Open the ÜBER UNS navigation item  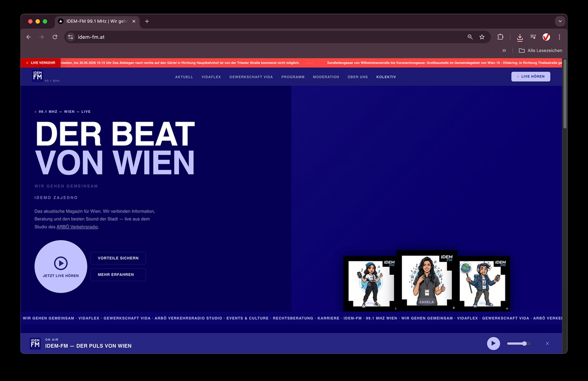[358, 77]
